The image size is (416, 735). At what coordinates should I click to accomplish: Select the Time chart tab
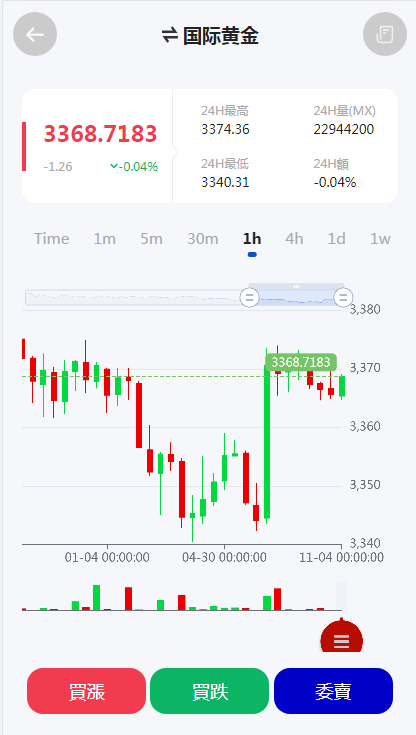pos(52,239)
